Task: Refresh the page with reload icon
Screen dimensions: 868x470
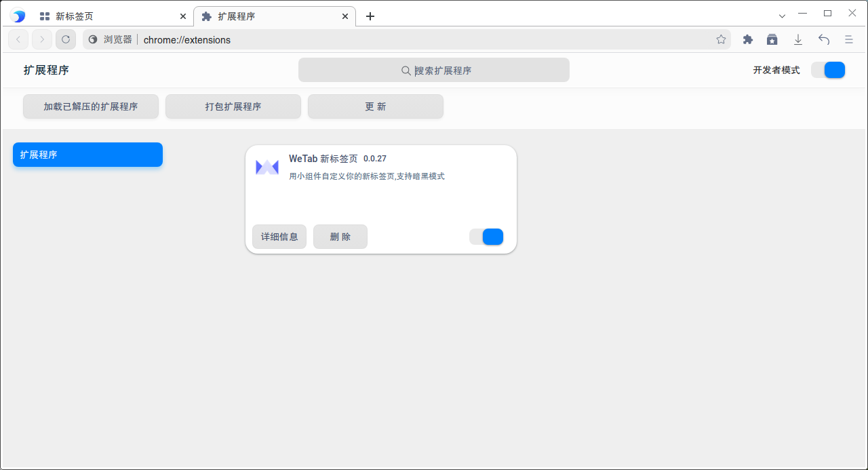Action: point(65,39)
